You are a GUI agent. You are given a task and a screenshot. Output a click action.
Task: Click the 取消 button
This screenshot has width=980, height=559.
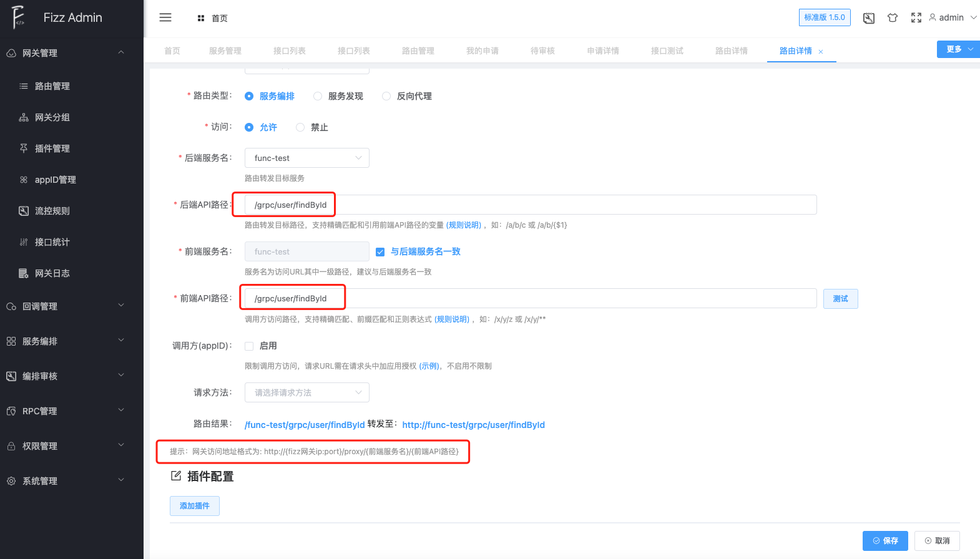[937, 541]
